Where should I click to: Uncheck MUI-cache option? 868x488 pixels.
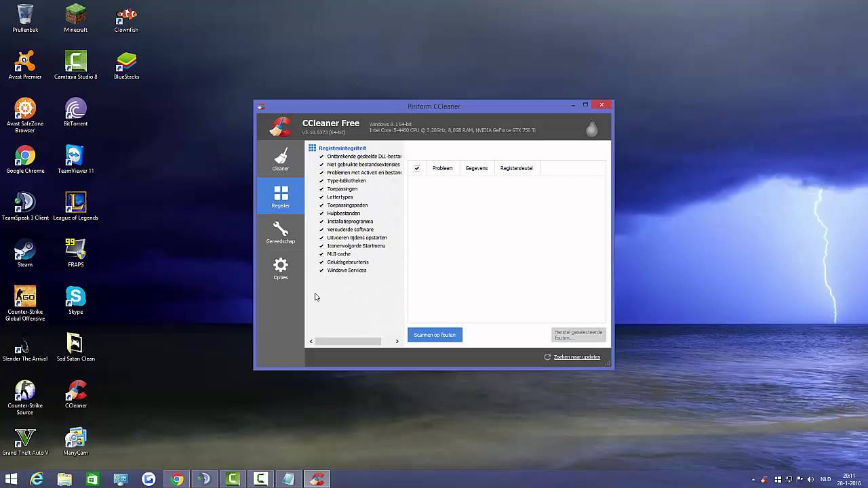tap(321, 254)
